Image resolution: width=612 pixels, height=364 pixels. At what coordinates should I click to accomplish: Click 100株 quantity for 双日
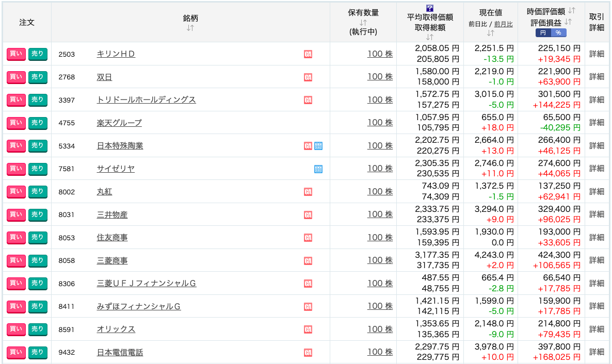pyautogui.click(x=380, y=77)
